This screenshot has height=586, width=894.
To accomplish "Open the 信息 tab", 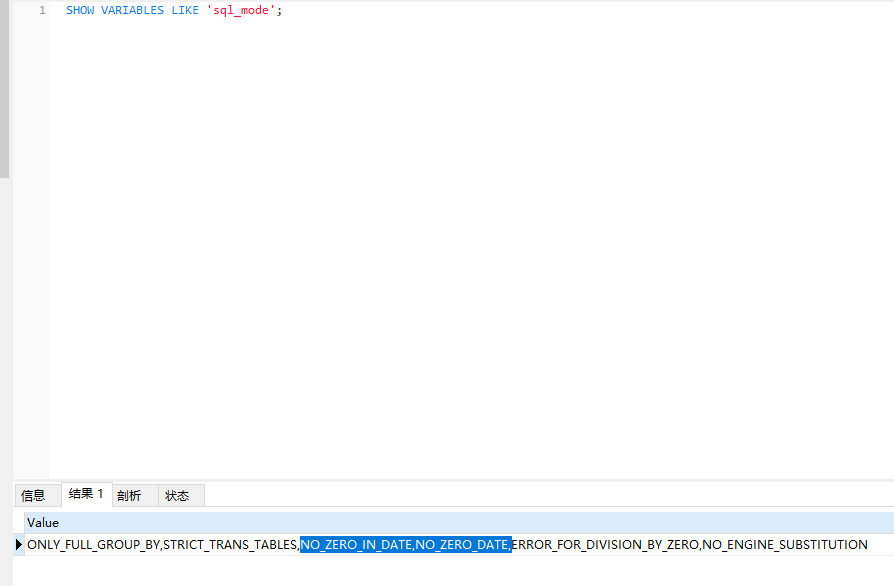I will tap(36, 495).
